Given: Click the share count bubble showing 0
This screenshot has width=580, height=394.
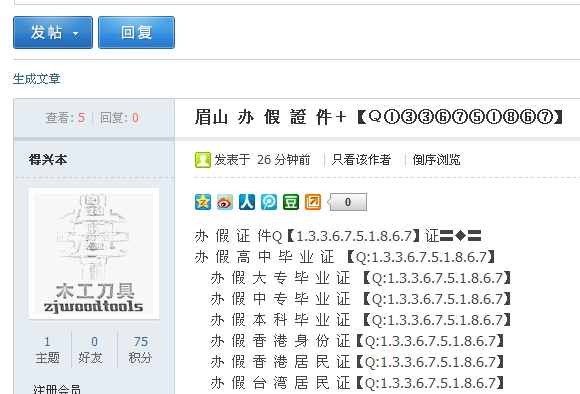Looking at the screenshot, I should [x=348, y=202].
